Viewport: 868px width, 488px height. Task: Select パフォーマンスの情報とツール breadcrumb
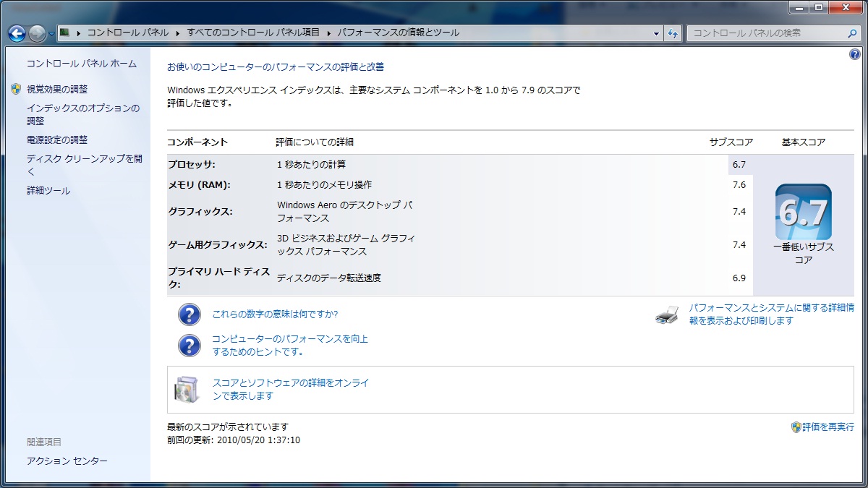[x=398, y=33]
